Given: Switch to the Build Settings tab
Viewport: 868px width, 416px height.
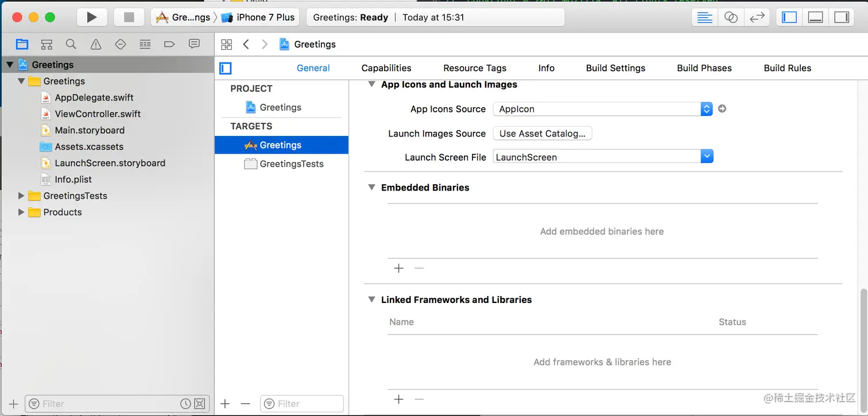Looking at the screenshot, I should [615, 68].
